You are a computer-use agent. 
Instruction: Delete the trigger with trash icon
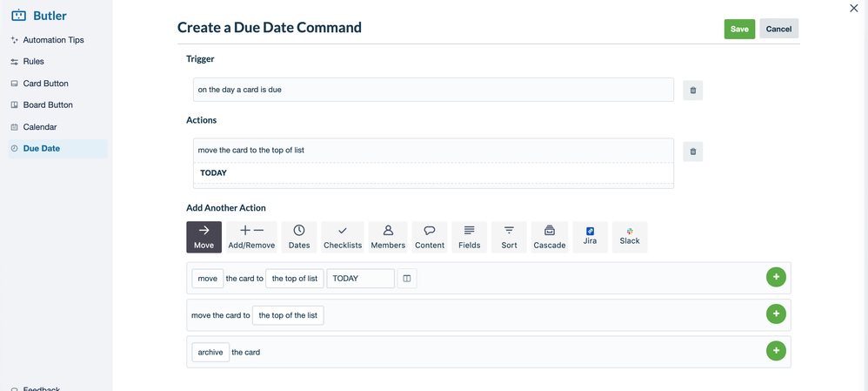[x=692, y=90]
